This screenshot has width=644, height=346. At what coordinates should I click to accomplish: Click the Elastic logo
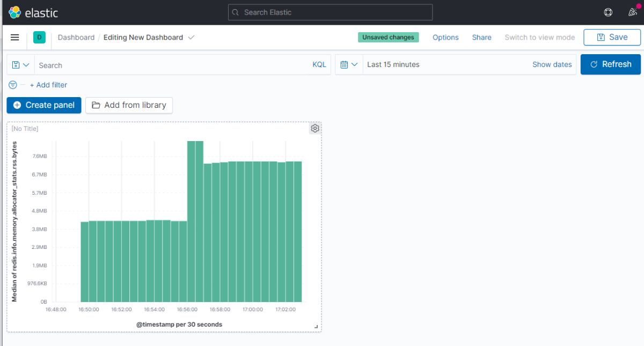click(33, 12)
